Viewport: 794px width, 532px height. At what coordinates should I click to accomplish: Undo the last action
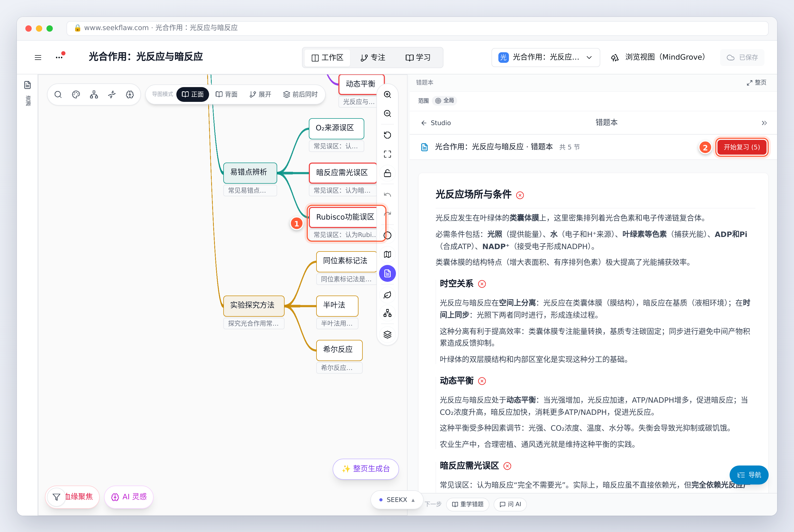387,195
